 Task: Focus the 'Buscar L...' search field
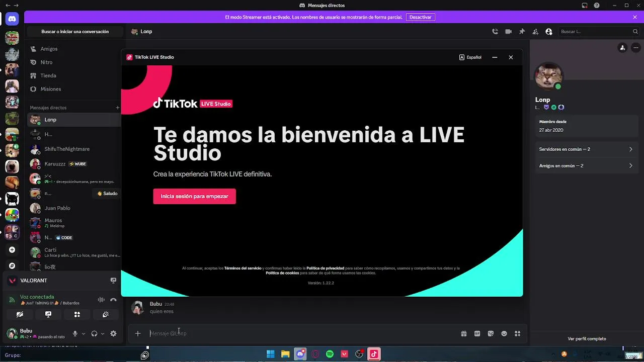click(598, 31)
